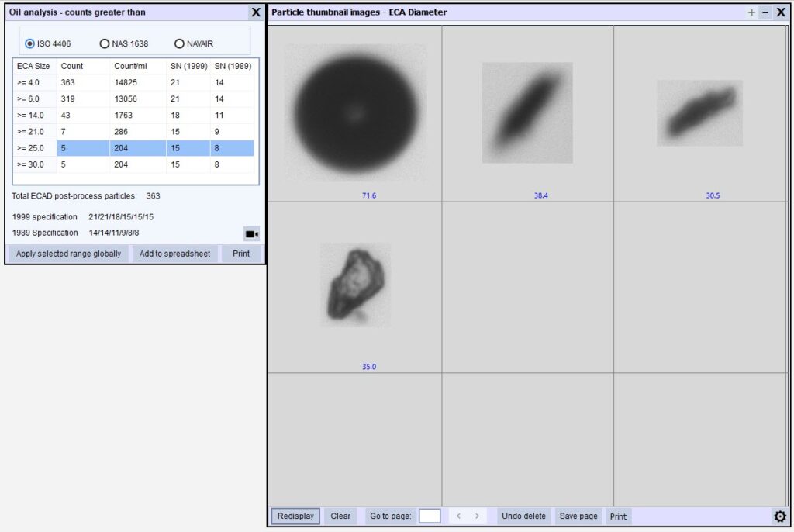Save the current thumbnail page
794x532 pixels.
(578, 516)
